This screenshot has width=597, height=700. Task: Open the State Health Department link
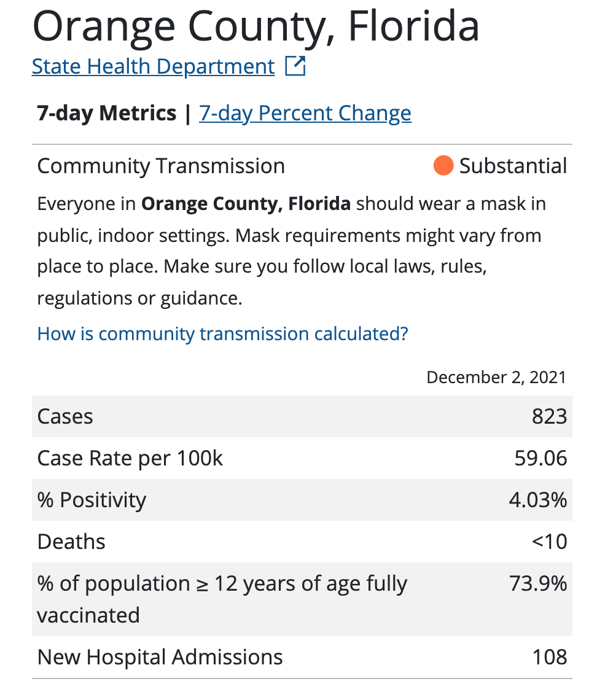153,66
